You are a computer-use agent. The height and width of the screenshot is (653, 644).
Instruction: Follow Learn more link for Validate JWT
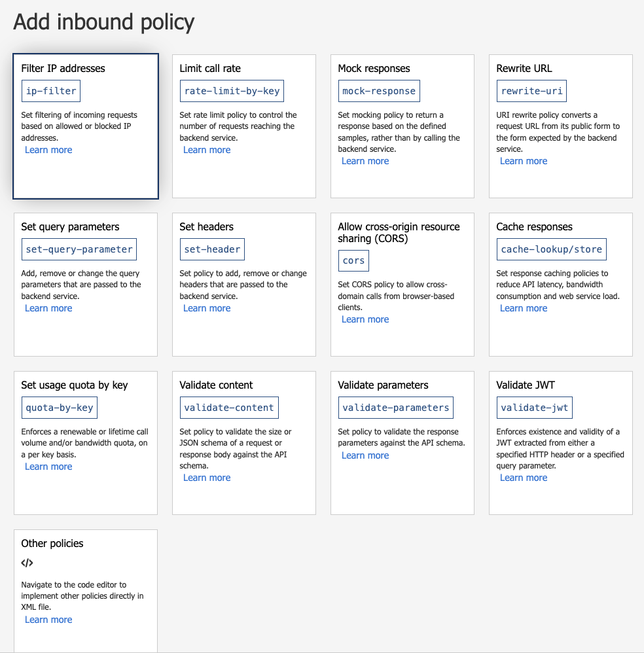point(523,478)
